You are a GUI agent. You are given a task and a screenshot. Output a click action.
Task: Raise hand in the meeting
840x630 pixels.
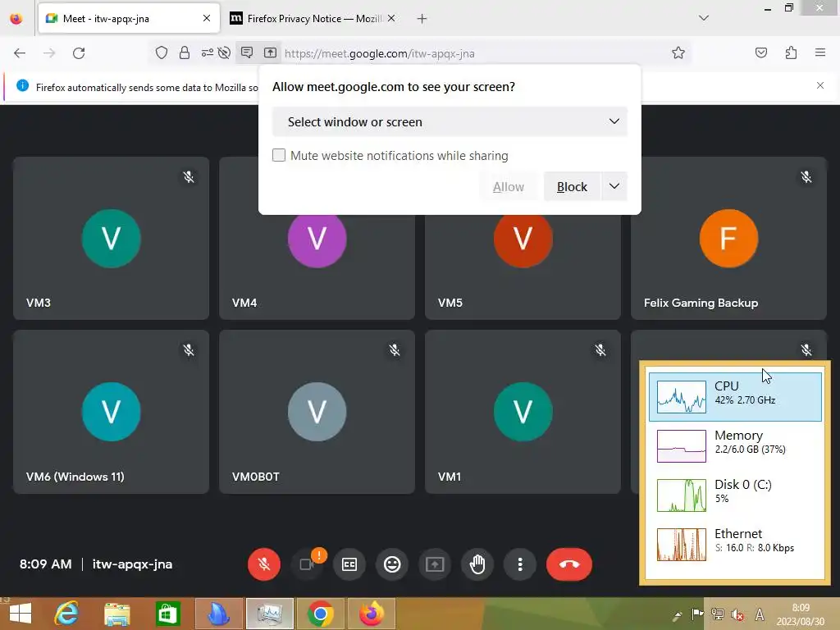[477, 564]
